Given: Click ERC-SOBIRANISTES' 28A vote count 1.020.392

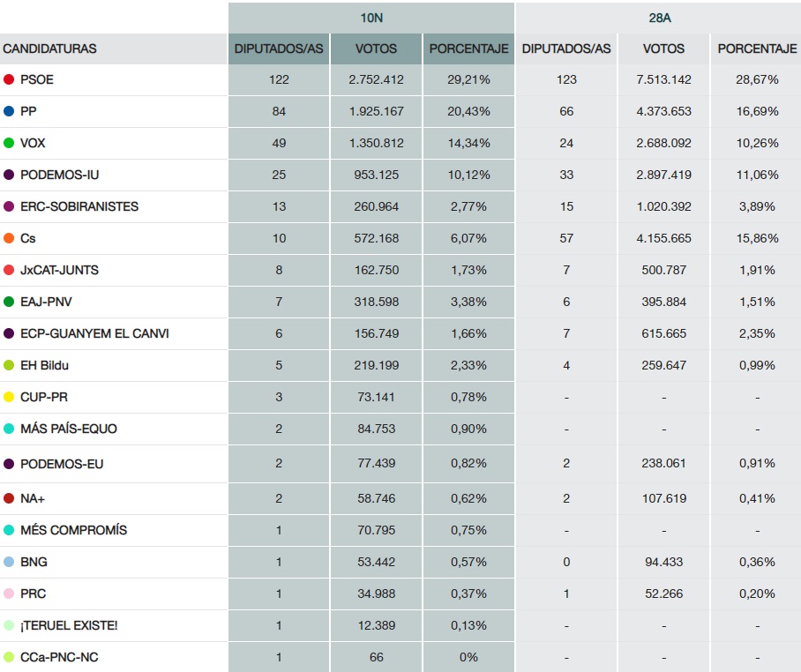Looking at the screenshot, I should 663,207.
